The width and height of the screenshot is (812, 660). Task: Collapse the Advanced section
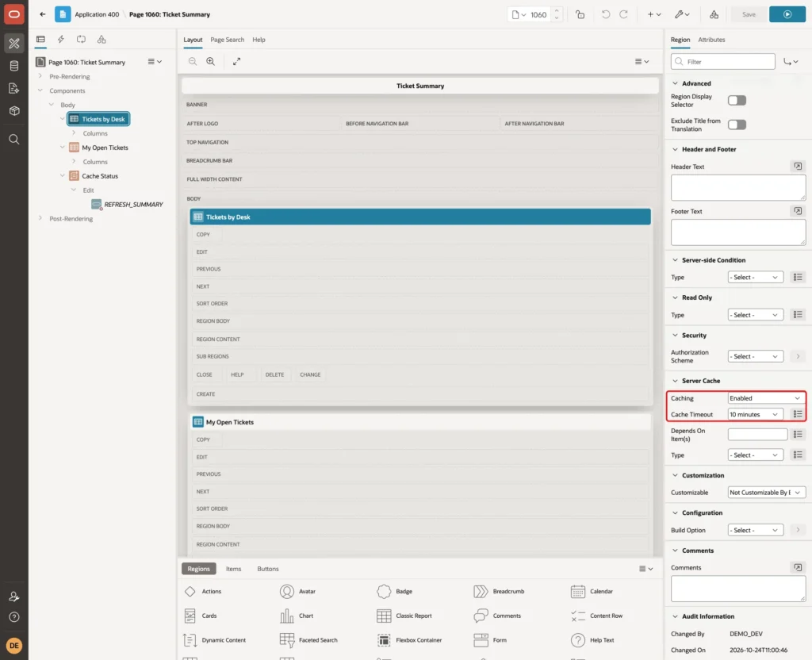(x=675, y=83)
